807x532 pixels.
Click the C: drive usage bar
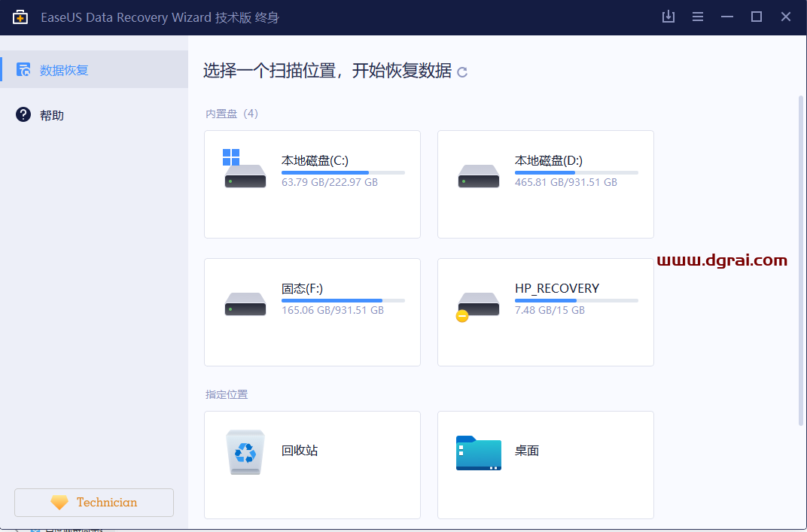tap(343, 172)
